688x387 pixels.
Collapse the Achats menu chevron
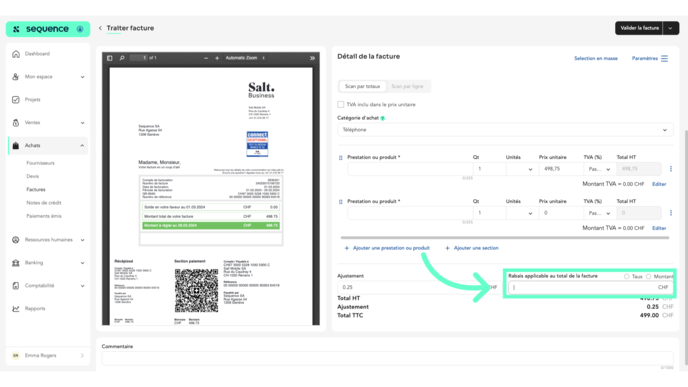tap(82, 146)
